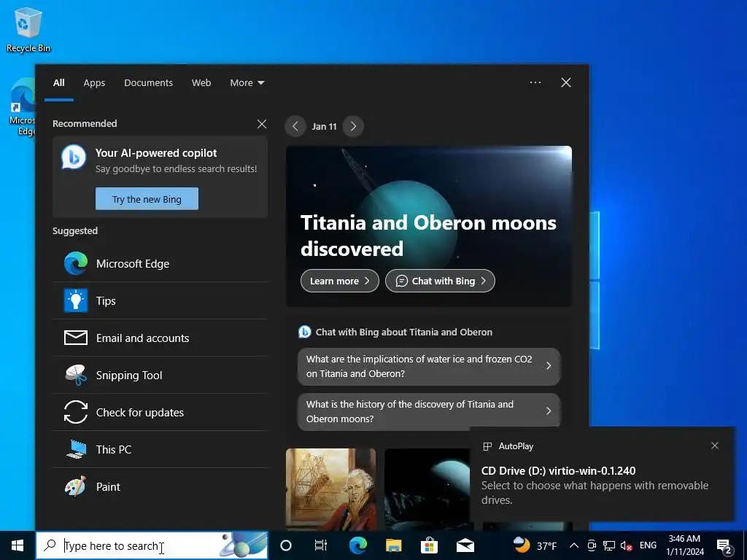Image resolution: width=747 pixels, height=560 pixels.
Task: Launch Paint from the Suggested list
Action: coord(160,486)
